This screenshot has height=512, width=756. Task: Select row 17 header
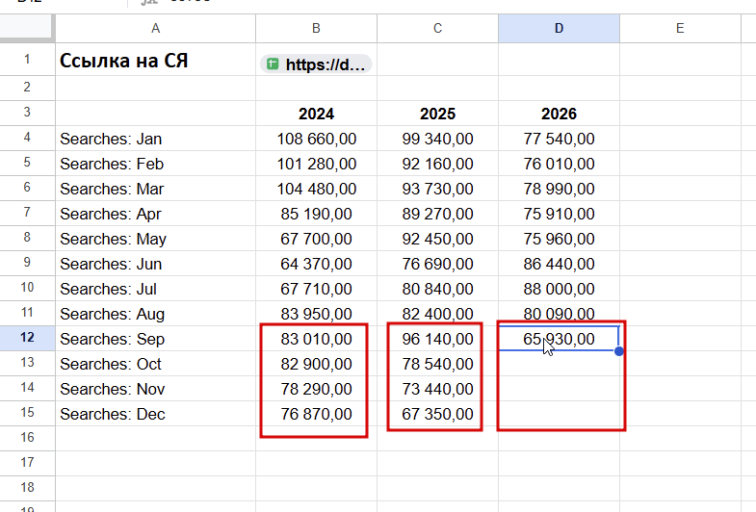(27, 463)
